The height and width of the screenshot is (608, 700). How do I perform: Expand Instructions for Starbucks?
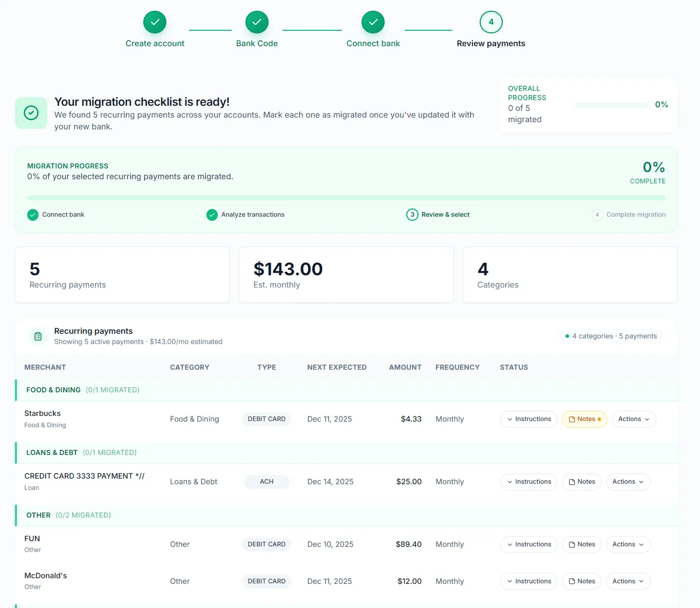(528, 419)
